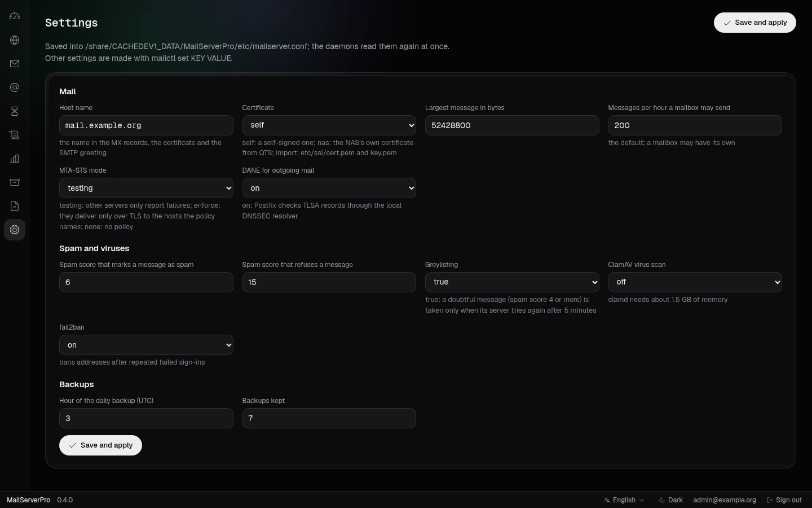Screen dimensions: 812x508
Task: Open the fail2ban dropdown
Action: click(x=146, y=345)
